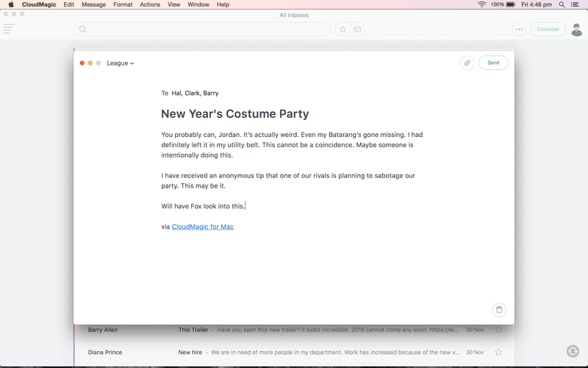
Task: Click the line 'Will have Fox look into this.'
Action: [203, 206]
